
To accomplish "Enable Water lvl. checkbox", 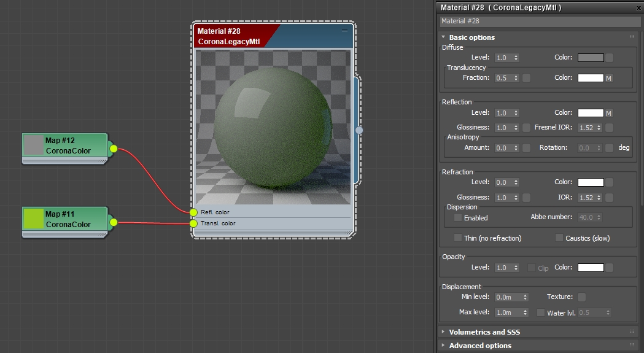I will [x=541, y=312].
